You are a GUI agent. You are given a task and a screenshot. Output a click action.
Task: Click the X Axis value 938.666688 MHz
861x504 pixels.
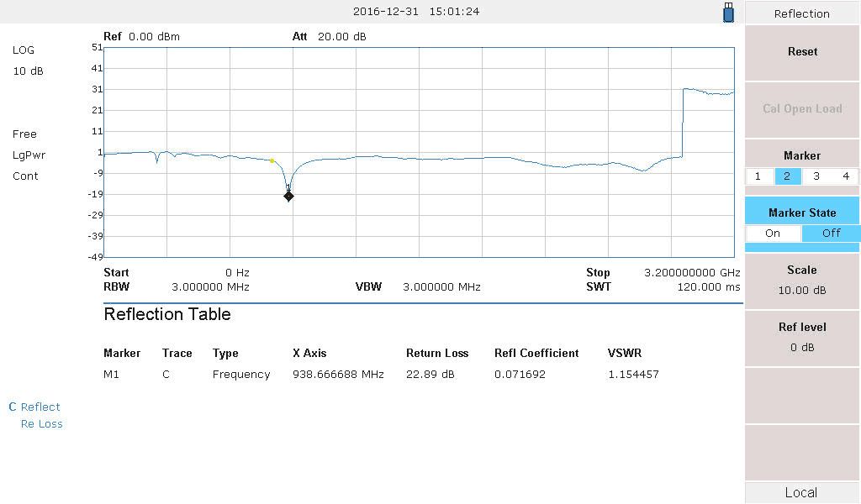338,375
